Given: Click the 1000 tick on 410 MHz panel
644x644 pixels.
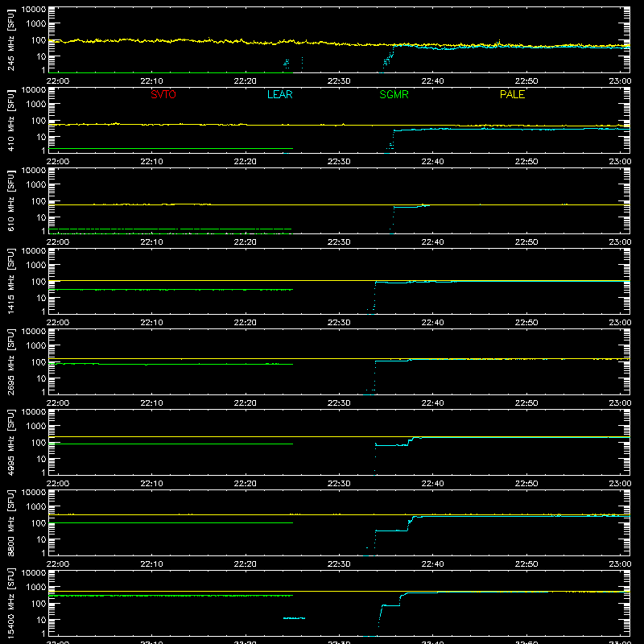Looking at the screenshot, I should 36,105.
